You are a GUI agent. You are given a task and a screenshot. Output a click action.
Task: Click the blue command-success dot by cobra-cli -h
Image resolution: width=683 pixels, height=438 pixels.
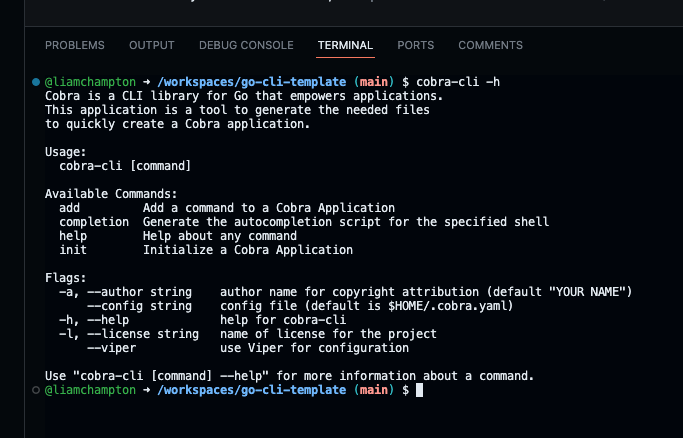(36, 82)
